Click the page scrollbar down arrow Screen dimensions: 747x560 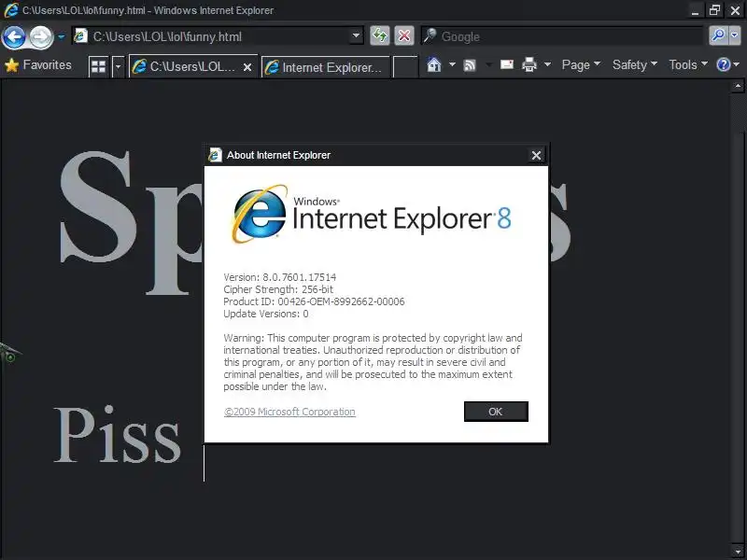click(738, 552)
